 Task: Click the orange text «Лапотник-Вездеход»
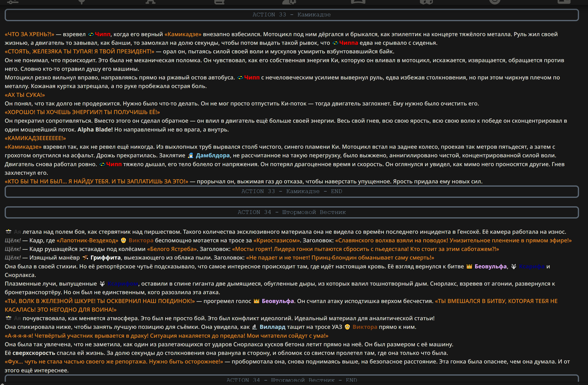point(88,241)
